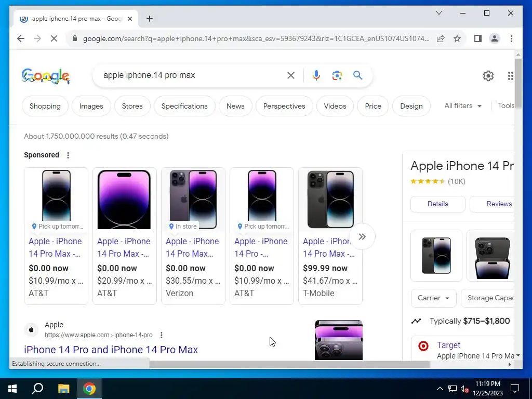
Task: Open the Chrome side panel
Action: click(x=478, y=38)
